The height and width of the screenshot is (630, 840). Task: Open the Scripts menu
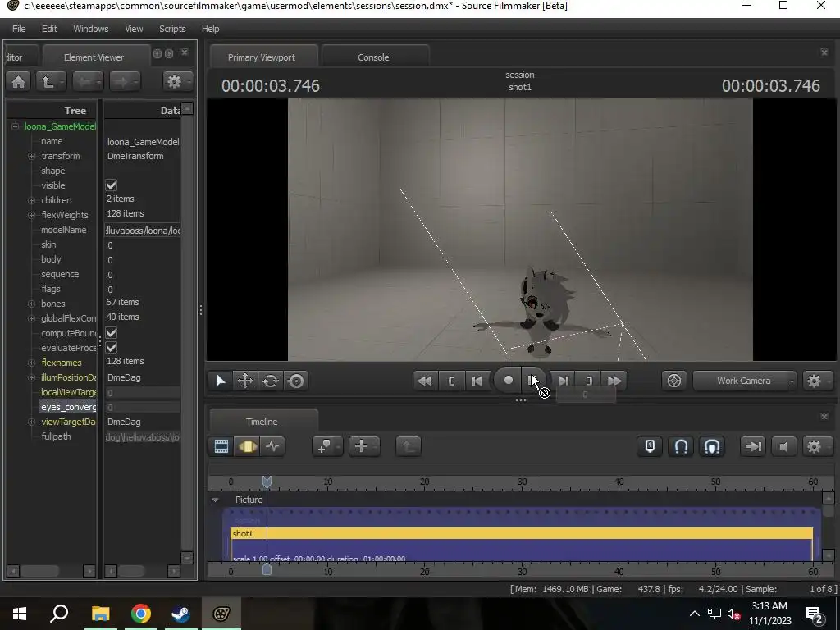pos(172,29)
